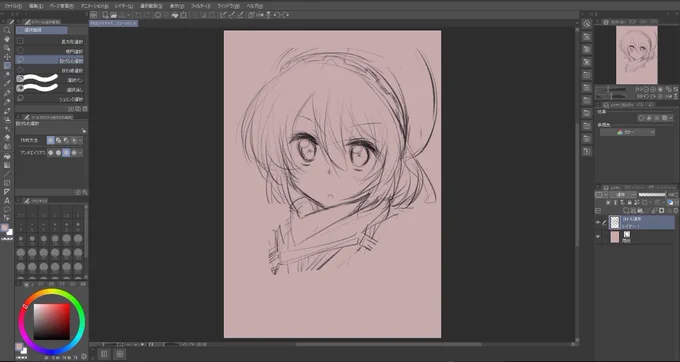Select the Pen tool
This screenshot has height=362, width=680.
coord(7,93)
